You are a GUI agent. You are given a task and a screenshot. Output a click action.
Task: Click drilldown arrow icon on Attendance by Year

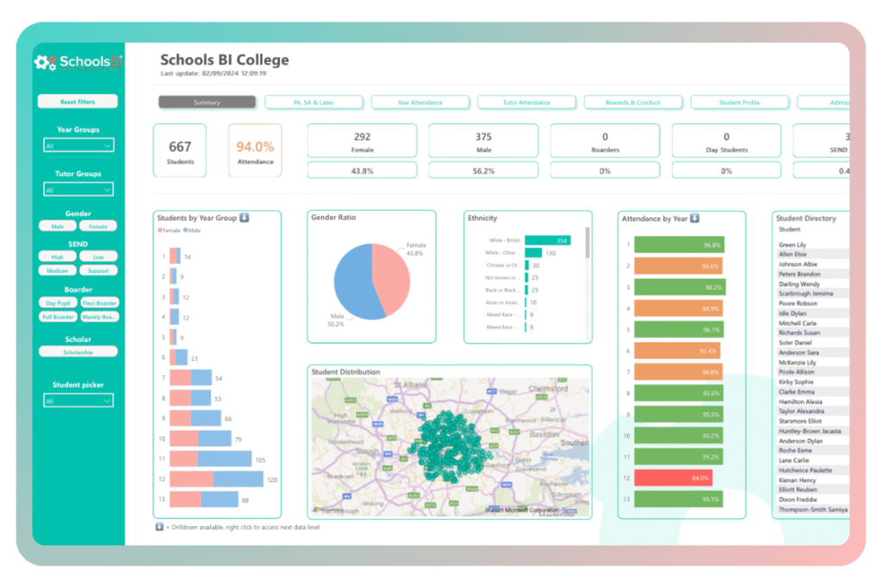click(695, 219)
